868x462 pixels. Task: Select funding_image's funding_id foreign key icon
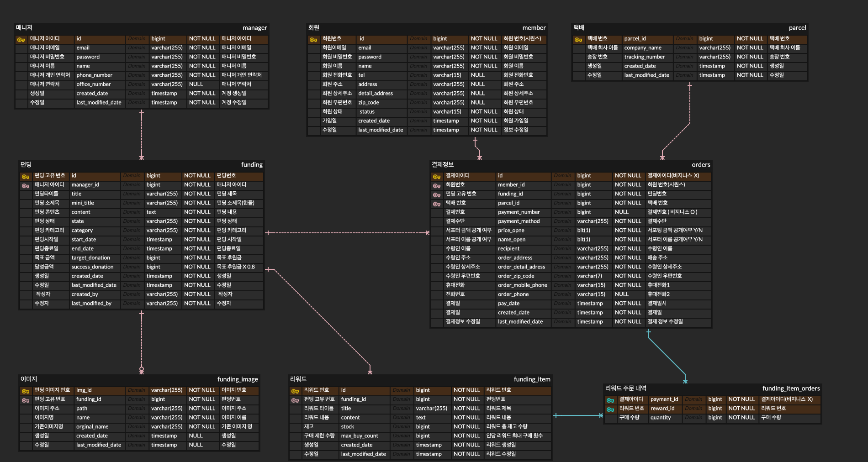pyautogui.click(x=26, y=400)
